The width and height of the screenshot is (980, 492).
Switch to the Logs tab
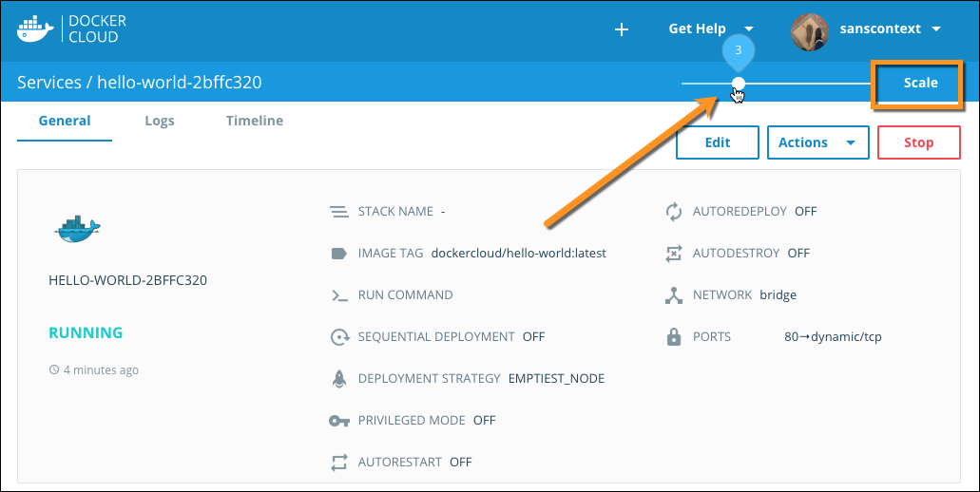point(160,121)
